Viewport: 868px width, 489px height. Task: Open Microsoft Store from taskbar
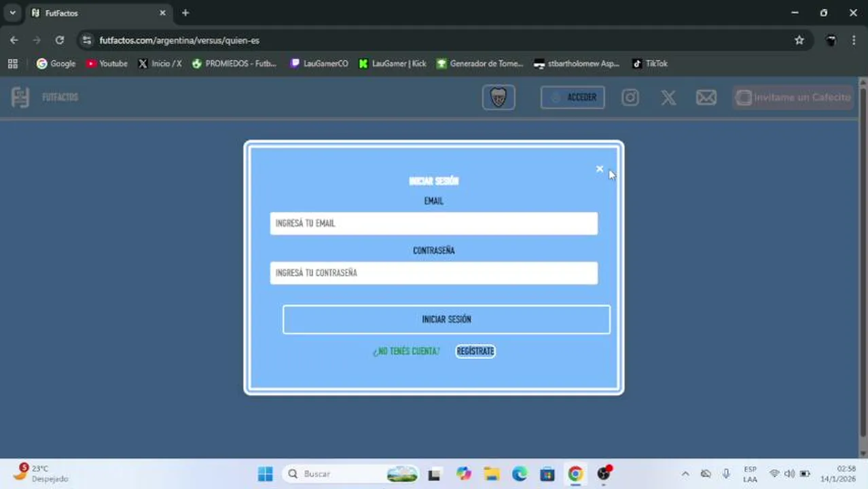tap(547, 473)
